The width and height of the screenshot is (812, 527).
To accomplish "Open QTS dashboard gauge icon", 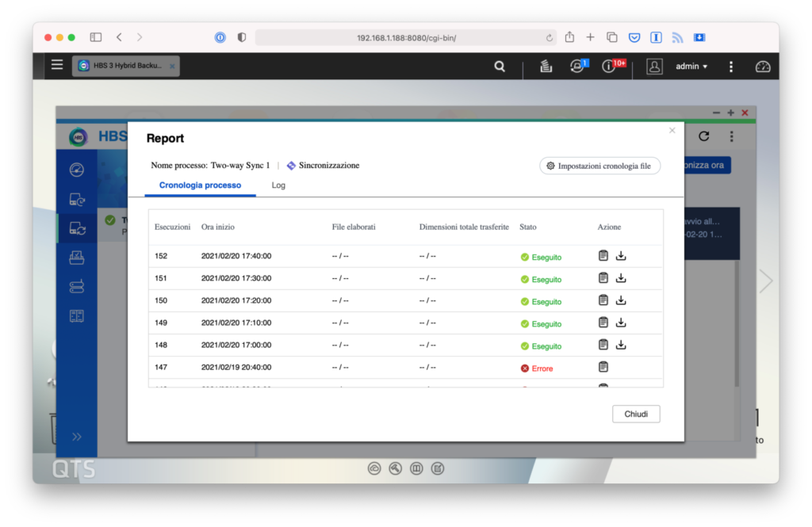I will tap(763, 67).
